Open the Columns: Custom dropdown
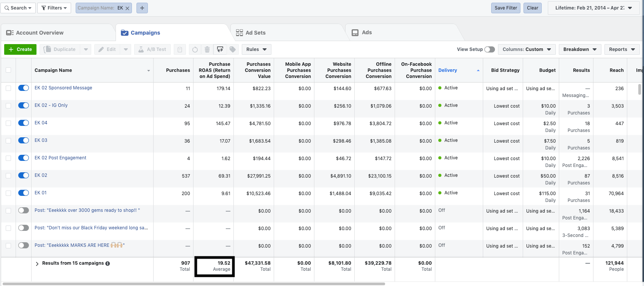Image resolution: width=644 pixels, height=286 pixels. [x=527, y=49]
